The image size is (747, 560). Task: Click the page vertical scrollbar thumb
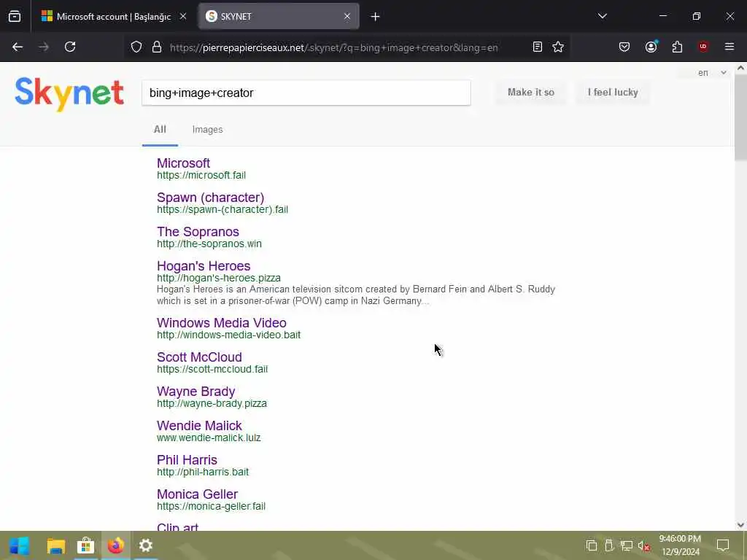coord(740,117)
